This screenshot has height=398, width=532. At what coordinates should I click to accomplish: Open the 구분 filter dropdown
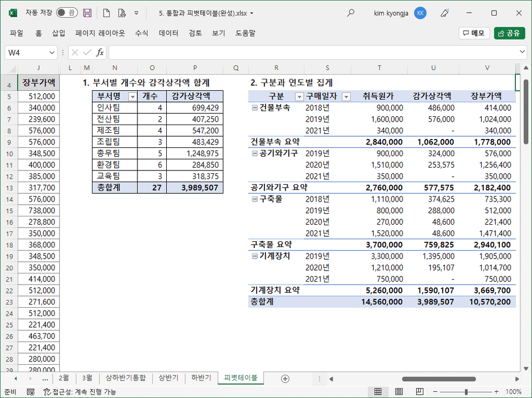tap(299, 97)
